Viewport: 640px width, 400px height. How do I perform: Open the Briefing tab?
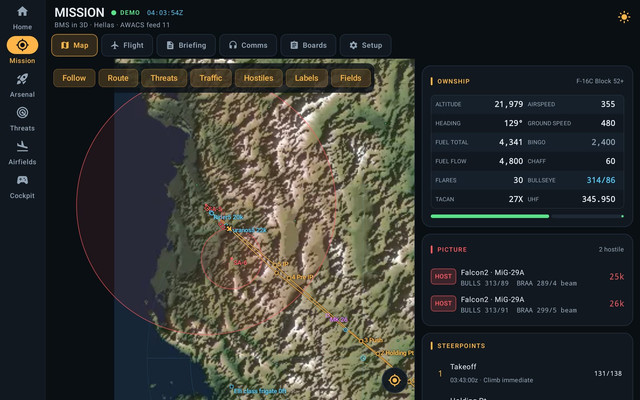point(186,45)
